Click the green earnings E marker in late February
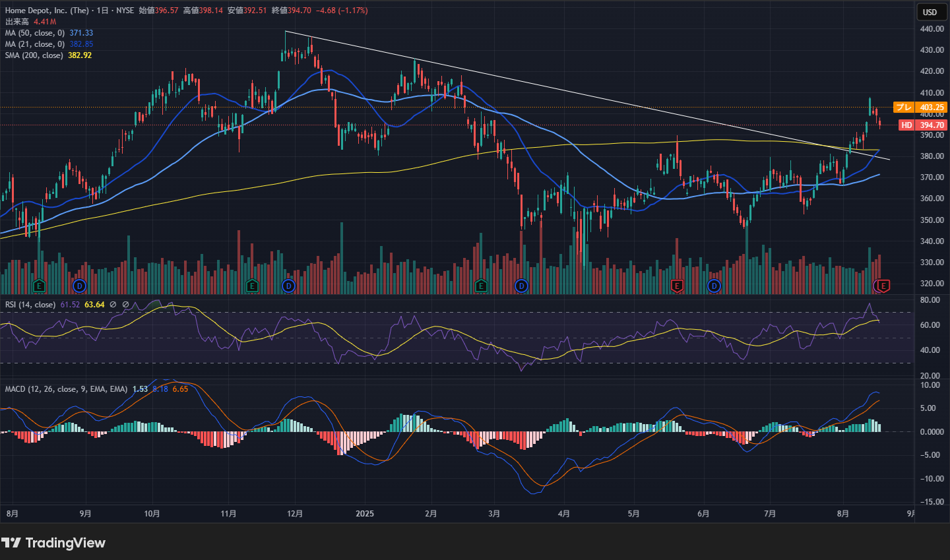The height and width of the screenshot is (560, 950). [481, 286]
